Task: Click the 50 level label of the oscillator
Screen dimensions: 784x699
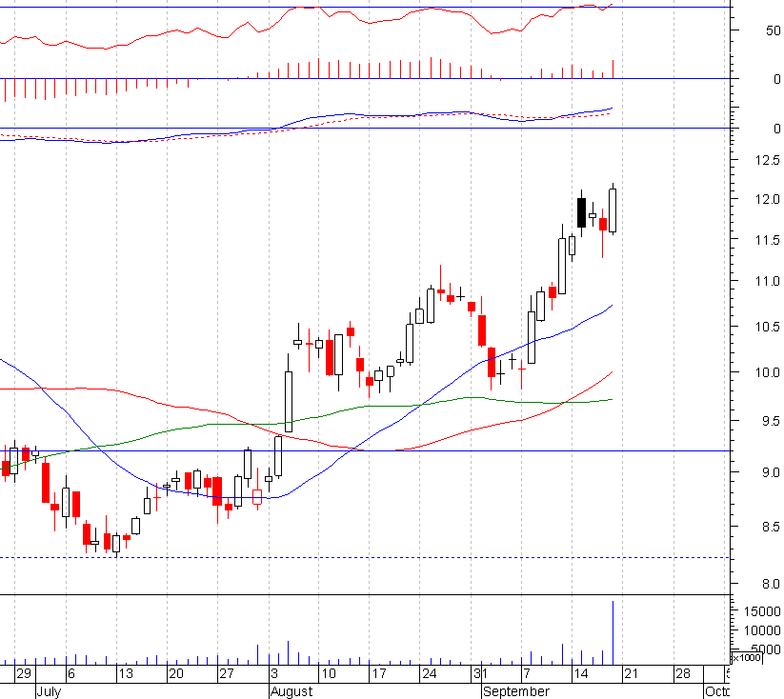Action: point(773,30)
